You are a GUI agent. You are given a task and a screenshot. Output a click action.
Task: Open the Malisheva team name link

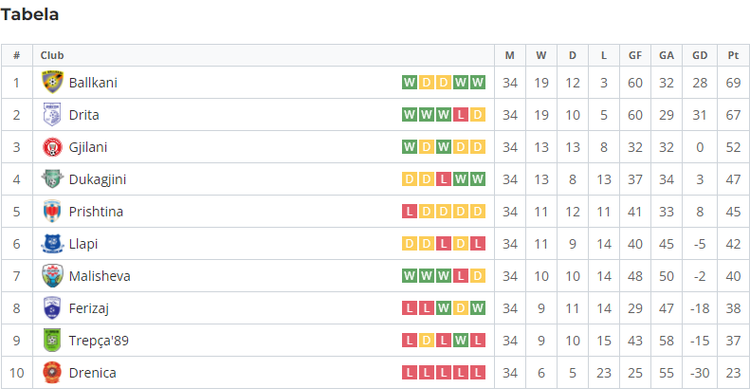99,276
